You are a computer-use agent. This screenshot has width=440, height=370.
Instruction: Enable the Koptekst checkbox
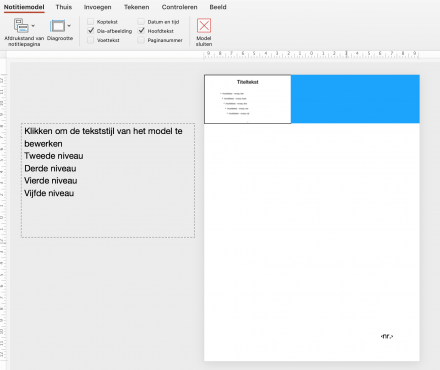(x=90, y=22)
